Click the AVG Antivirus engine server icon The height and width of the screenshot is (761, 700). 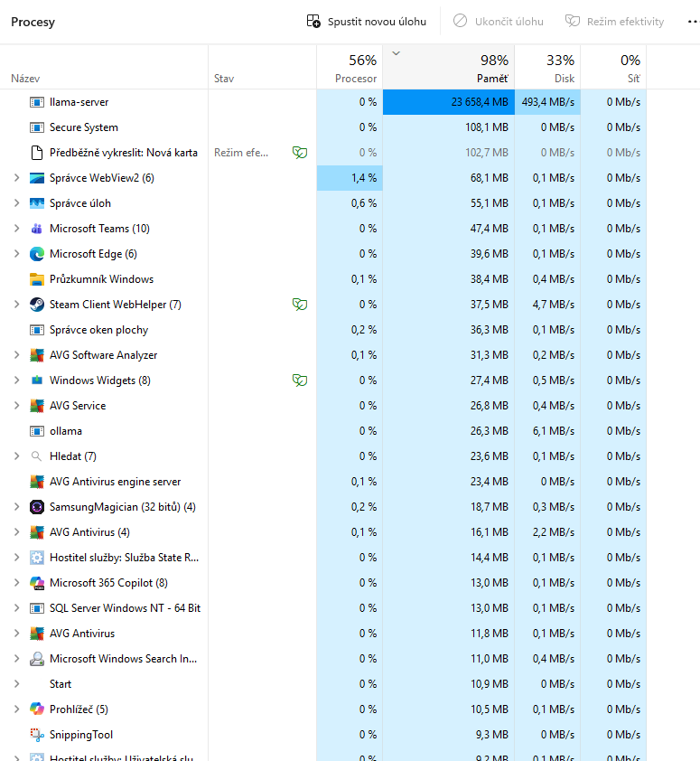[x=37, y=482]
